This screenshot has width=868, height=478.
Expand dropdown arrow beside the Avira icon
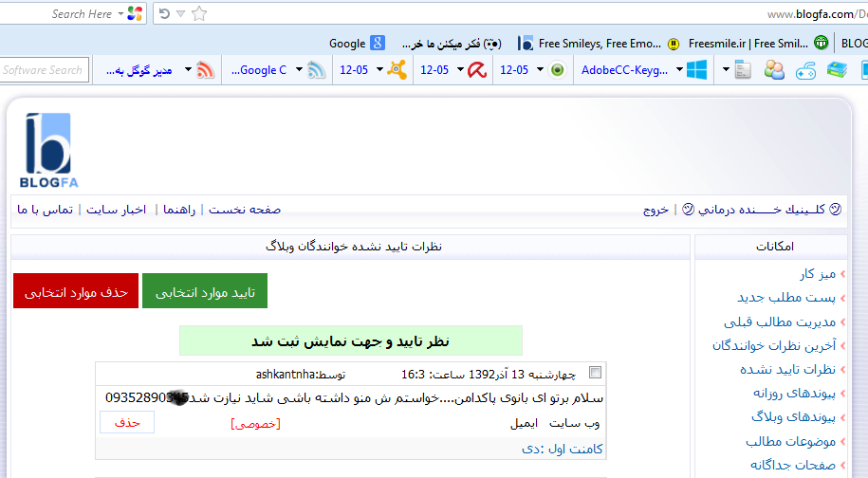460,69
